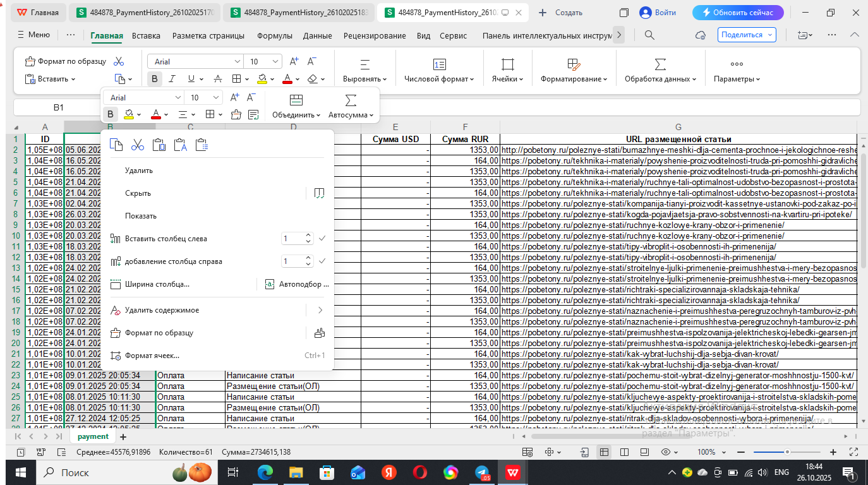Screen dimensions: 868x485
Task: Click paste special icon in context menu
Action: pyautogui.click(x=202, y=145)
